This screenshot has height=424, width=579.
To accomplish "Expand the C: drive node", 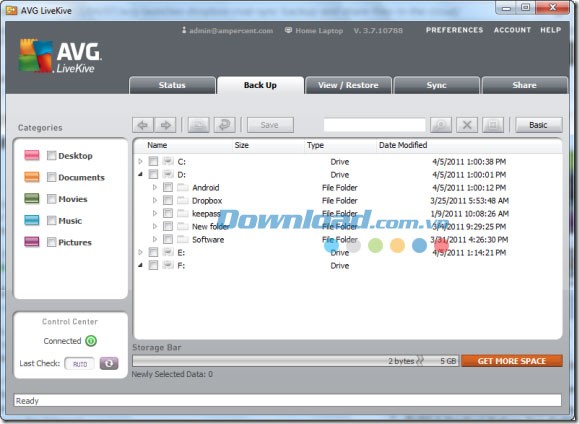I will (x=140, y=161).
